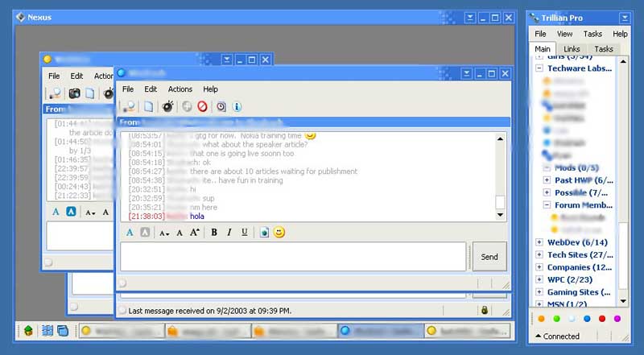Image resolution: width=644 pixels, height=355 pixels.
Task: Toggle italic text formatting
Action: [229, 233]
